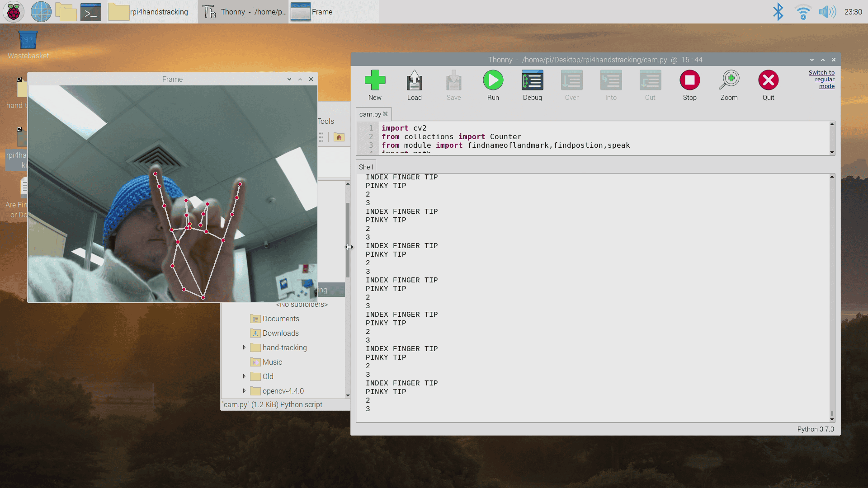This screenshot has height=488, width=868.
Task: Expand the Old folder tree node
Action: [x=244, y=376]
